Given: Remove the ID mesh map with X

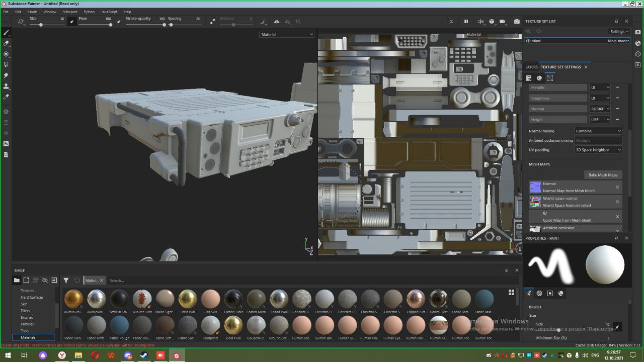Looking at the screenshot, I should point(617,217).
